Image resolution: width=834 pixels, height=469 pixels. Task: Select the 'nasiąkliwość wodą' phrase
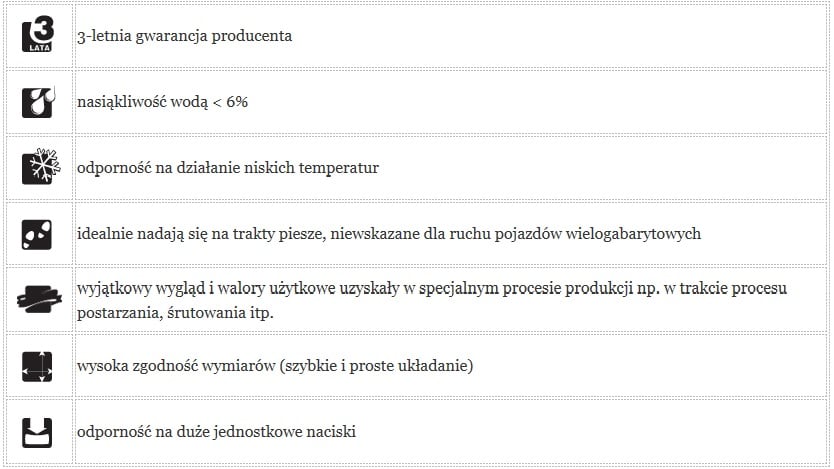[143, 102]
